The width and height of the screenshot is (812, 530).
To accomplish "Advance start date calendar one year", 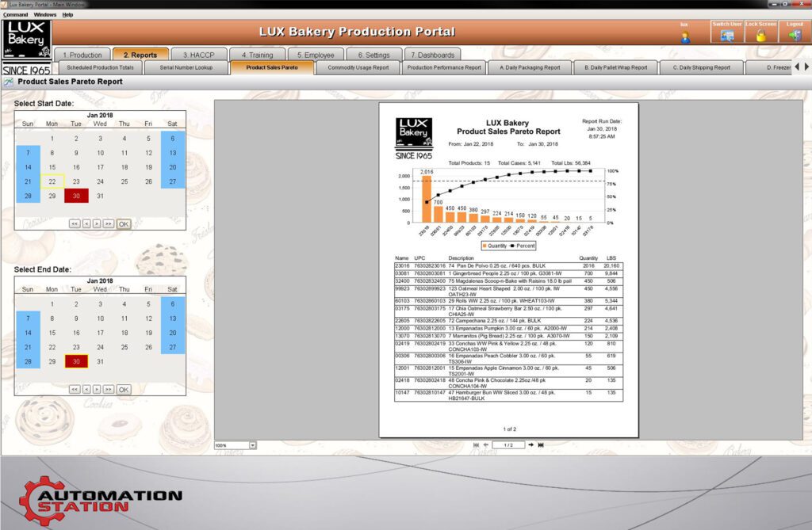I will [x=108, y=224].
